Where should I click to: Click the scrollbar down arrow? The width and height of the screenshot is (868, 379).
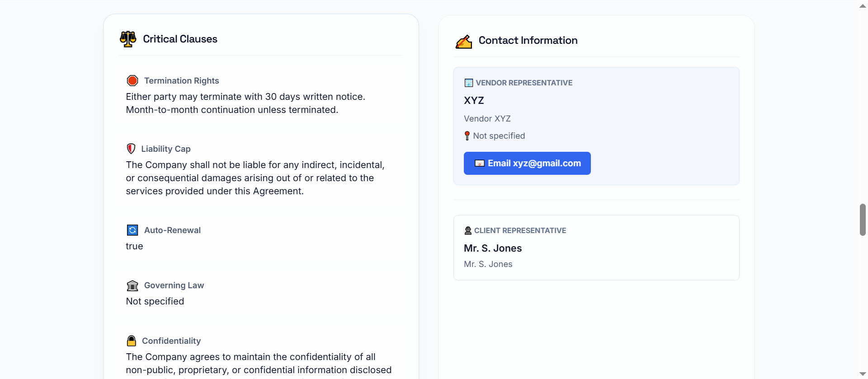click(863, 374)
